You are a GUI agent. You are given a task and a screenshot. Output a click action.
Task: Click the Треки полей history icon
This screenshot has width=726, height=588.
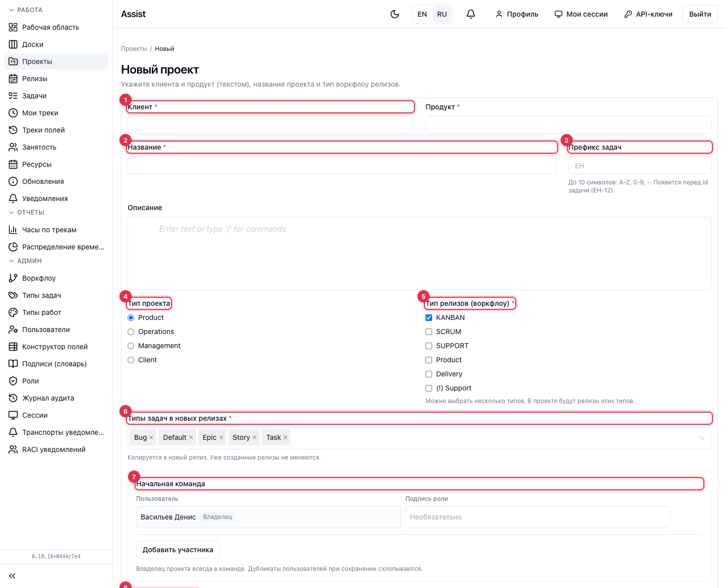tap(13, 130)
